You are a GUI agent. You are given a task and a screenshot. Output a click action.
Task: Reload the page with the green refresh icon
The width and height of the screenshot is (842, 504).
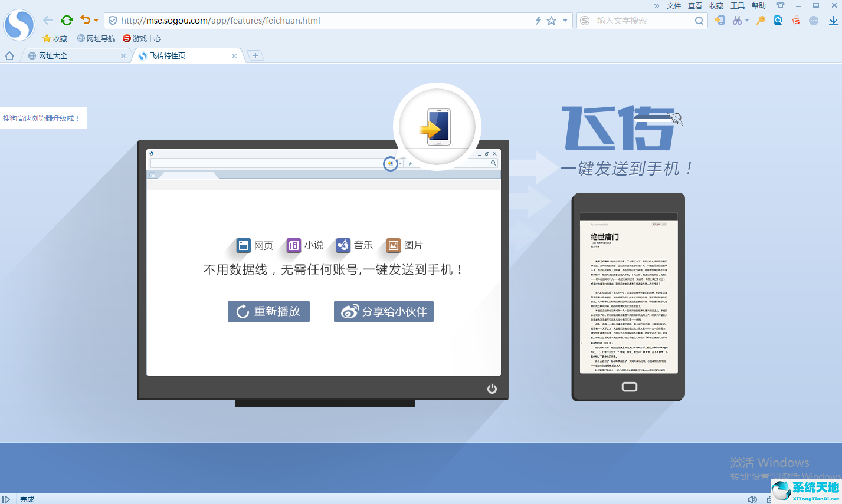click(67, 20)
